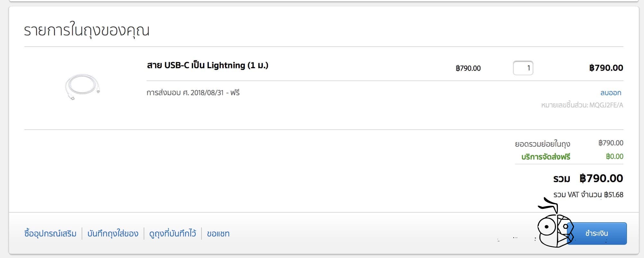The height and width of the screenshot is (258, 644).
Task: Open the สาย USB-C เป็น Lightning product title
Action: (x=207, y=65)
